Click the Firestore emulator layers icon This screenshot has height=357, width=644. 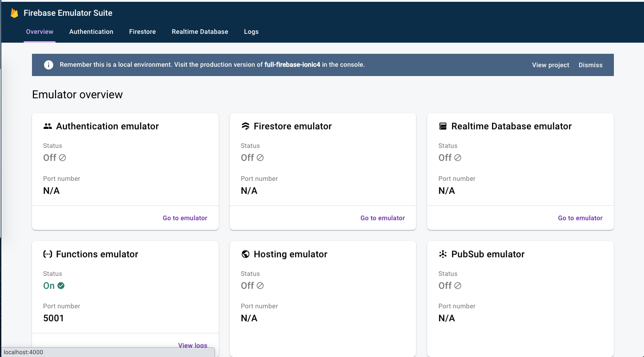[246, 126]
